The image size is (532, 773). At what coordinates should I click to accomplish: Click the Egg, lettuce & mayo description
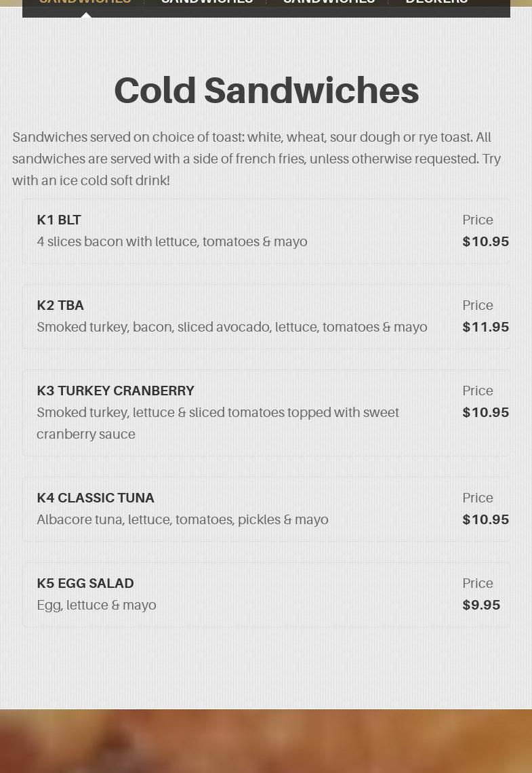tap(96, 606)
